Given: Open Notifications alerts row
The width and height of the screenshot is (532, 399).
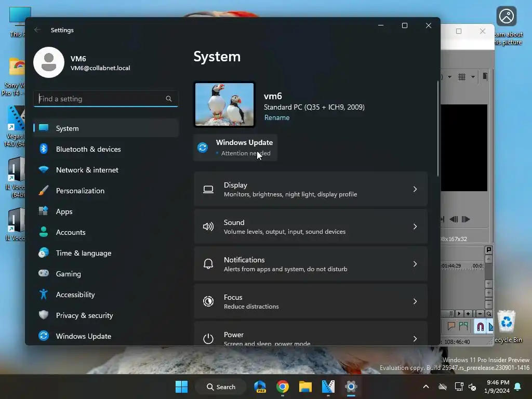Looking at the screenshot, I should [x=311, y=263].
